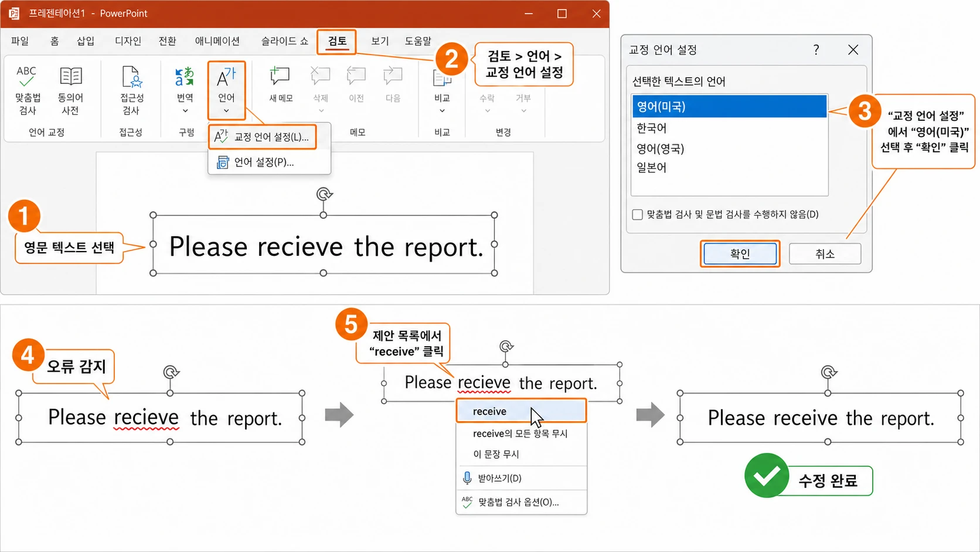
Task: Click the PowerPoint app icon in title bar
Action: click(x=14, y=13)
